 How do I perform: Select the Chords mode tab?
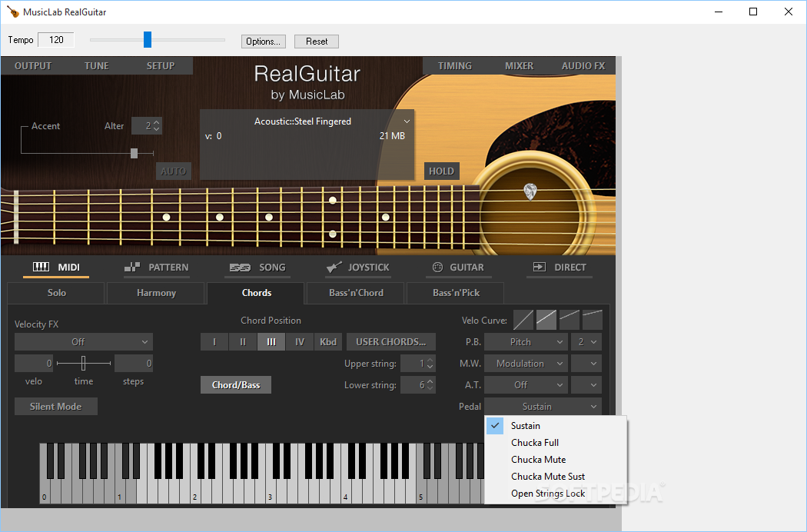pos(256,293)
